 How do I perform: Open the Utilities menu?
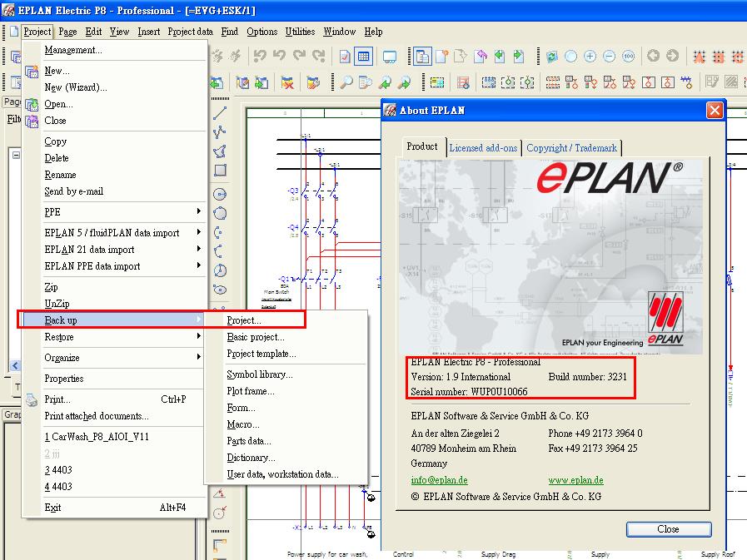pyautogui.click(x=300, y=32)
